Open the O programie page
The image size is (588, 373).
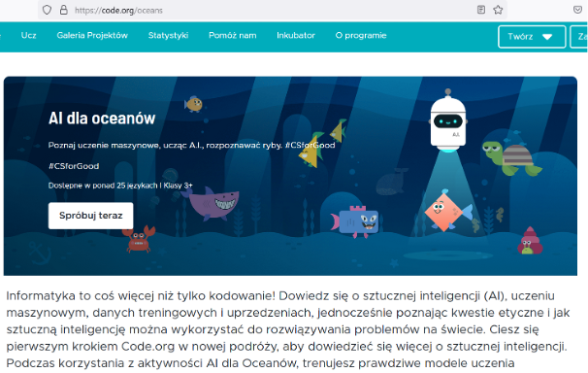(361, 35)
